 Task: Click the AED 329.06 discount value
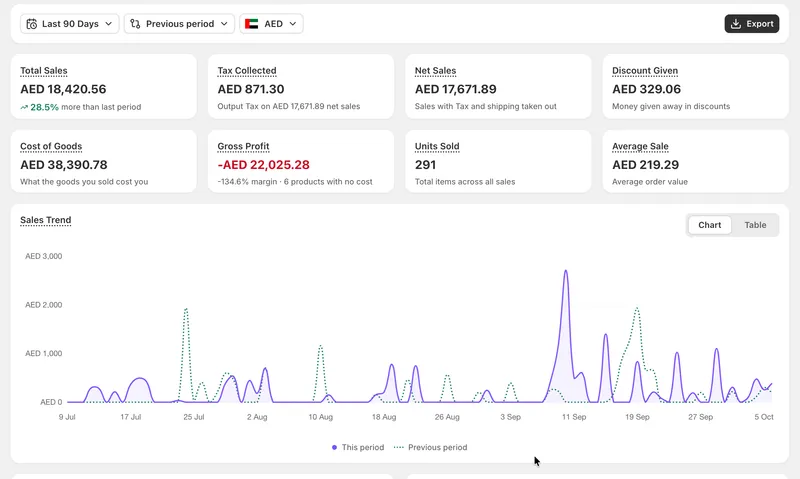tap(646, 89)
